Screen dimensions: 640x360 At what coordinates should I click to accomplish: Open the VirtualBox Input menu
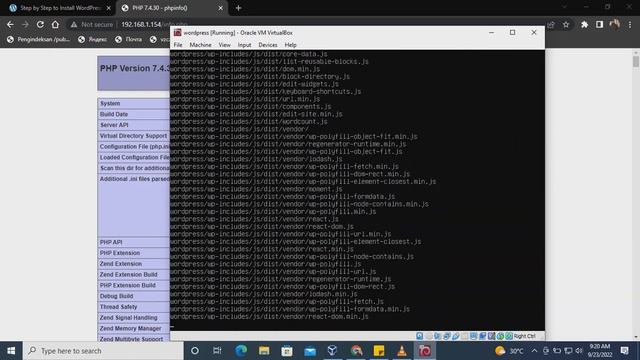coord(244,45)
